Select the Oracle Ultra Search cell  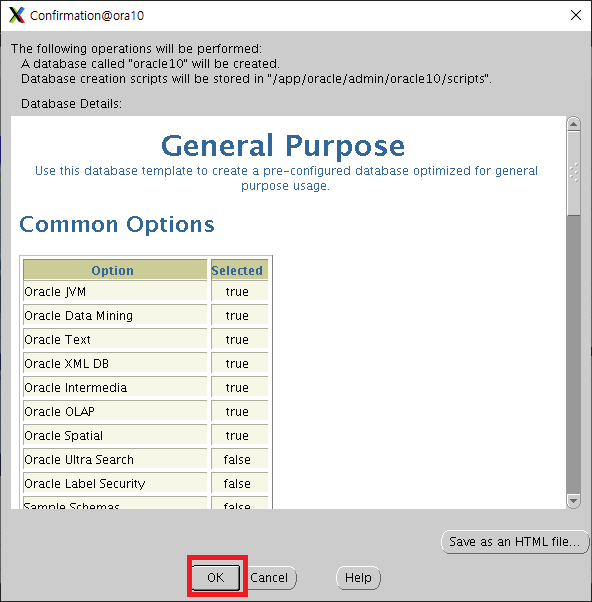tap(115, 460)
